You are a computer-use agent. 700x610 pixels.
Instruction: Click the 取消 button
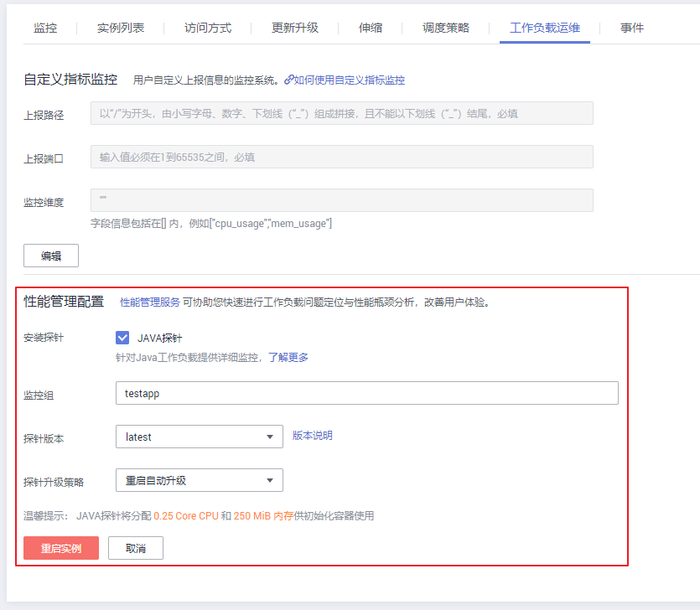[x=136, y=548]
